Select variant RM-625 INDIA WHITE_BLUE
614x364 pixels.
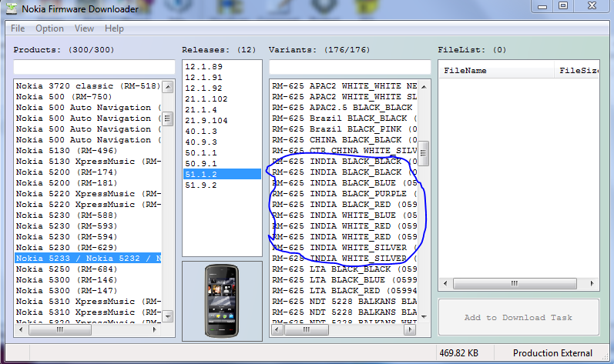pyautogui.click(x=344, y=215)
